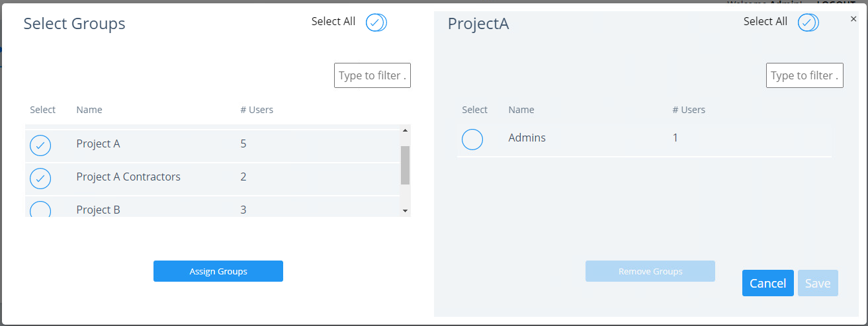Focus the filter field under Select Groups
The image size is (868, 326).
tap(372, 75)
